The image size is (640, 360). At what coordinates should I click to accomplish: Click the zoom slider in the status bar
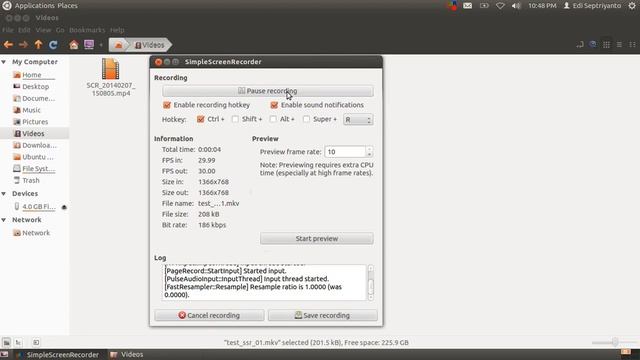click(x=615, y=342)
